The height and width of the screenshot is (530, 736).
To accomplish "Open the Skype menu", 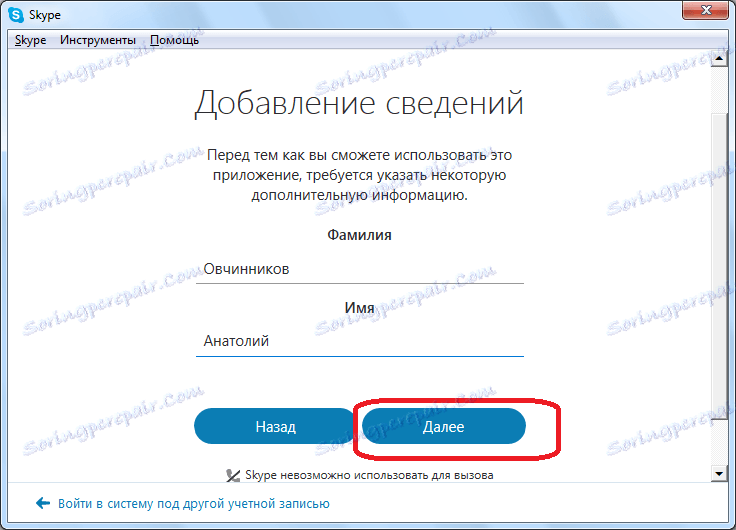I will tap(31, 40).
